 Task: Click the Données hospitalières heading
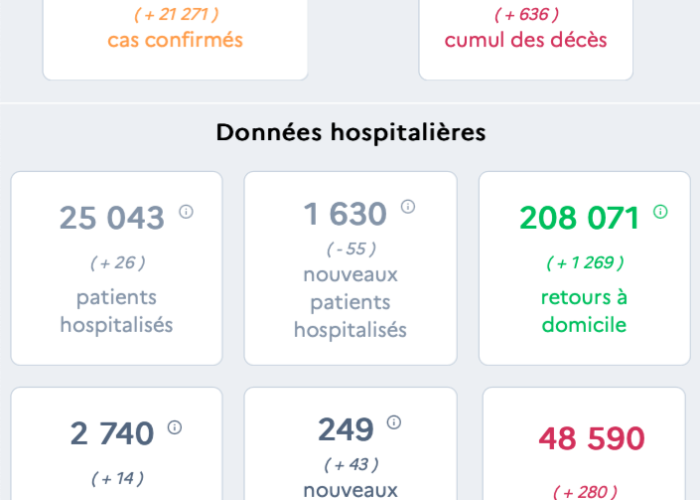pos(351,133)
